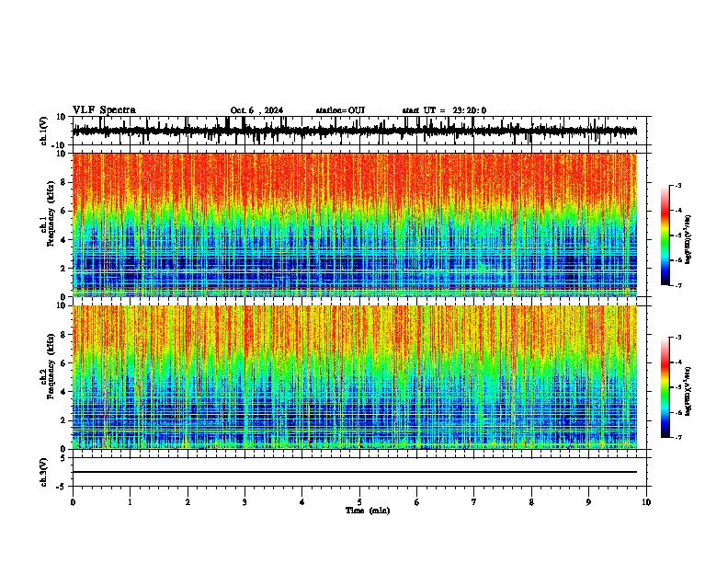
Task: Click time-axis tick label "6" minutes
Action: 417,502
